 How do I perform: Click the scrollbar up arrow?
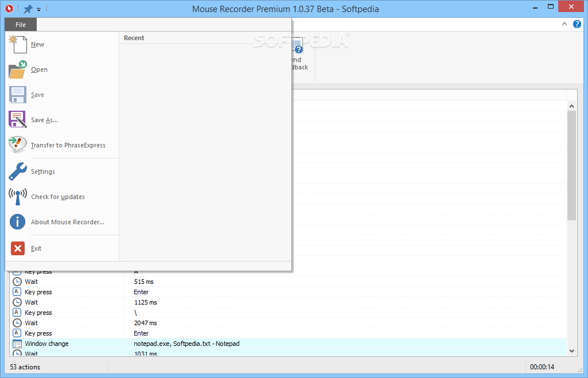tap(571, 106)
